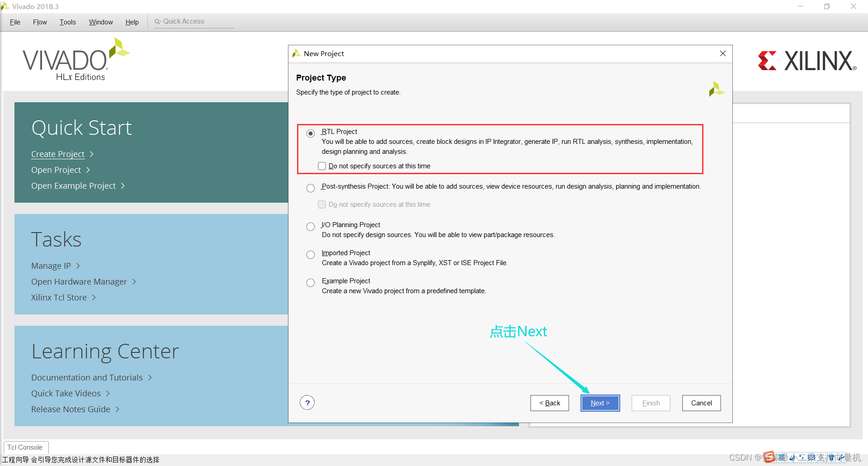Open the Tools menu
The image size is (868, 466).
[x=68, y=22]
